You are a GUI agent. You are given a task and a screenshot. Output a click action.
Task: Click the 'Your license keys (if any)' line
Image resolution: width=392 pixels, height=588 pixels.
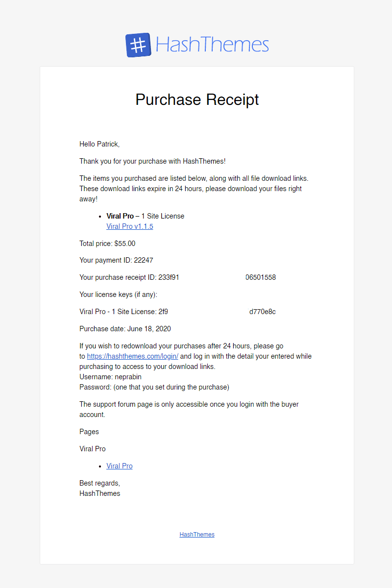click(118, 294)
